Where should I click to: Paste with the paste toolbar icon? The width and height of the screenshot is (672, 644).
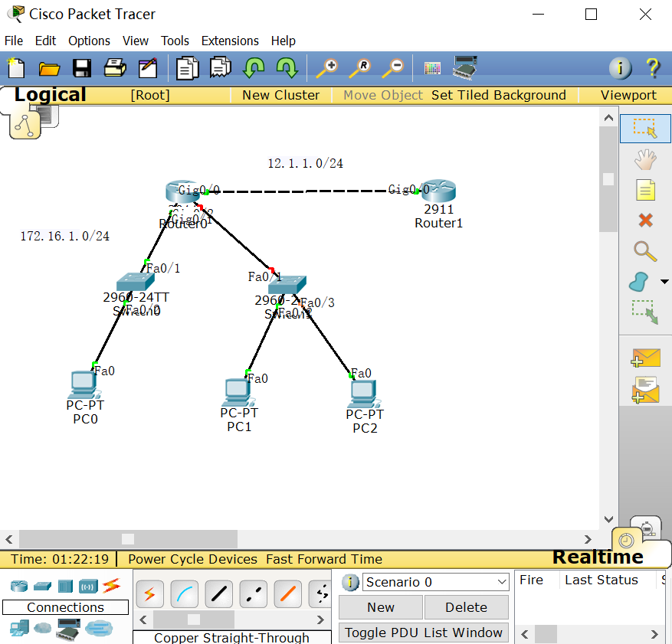point(220,67)
